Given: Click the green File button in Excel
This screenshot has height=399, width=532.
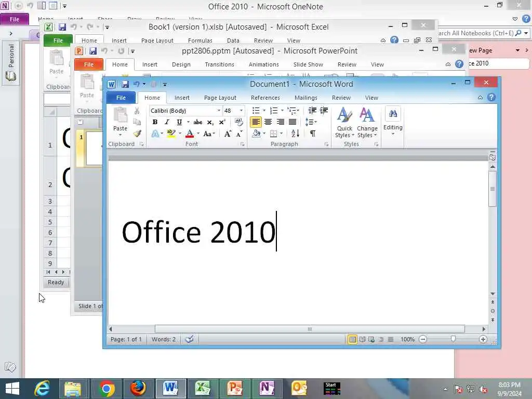Looking at the screenshot, I should [58, 41].
